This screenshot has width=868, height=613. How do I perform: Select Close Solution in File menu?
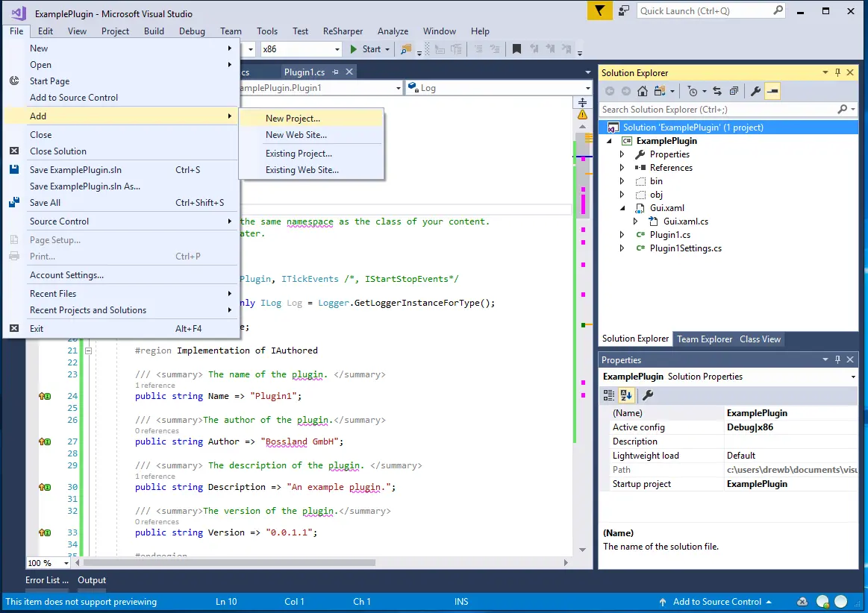(121, 151)
